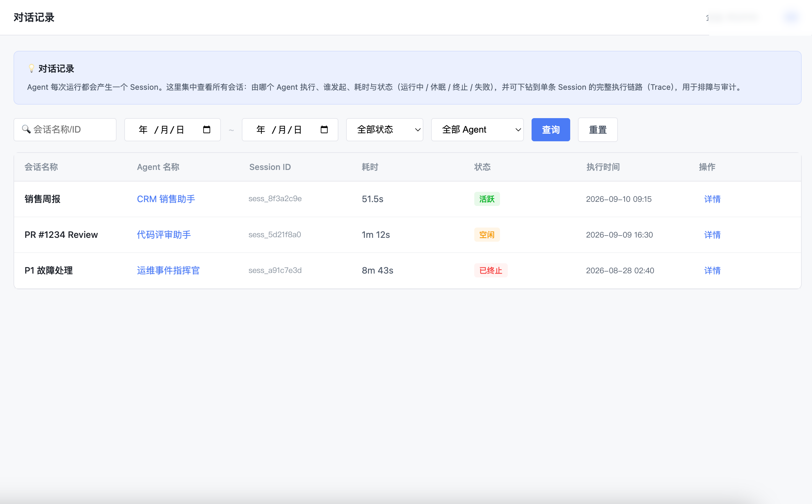The image size is (812, 504).
Task: Click the 8m 43s duration value
Action: point(377,270)
